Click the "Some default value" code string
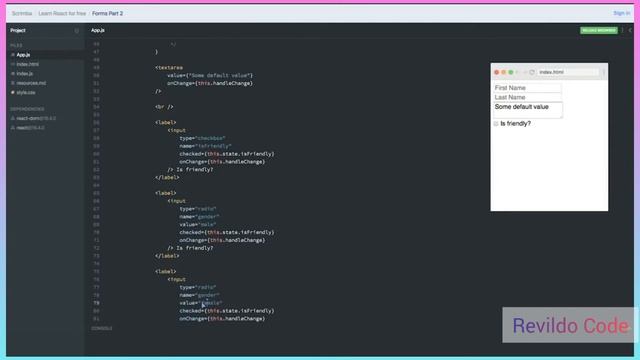This screenshot has width=640, height=360. (x=218, y=76)
